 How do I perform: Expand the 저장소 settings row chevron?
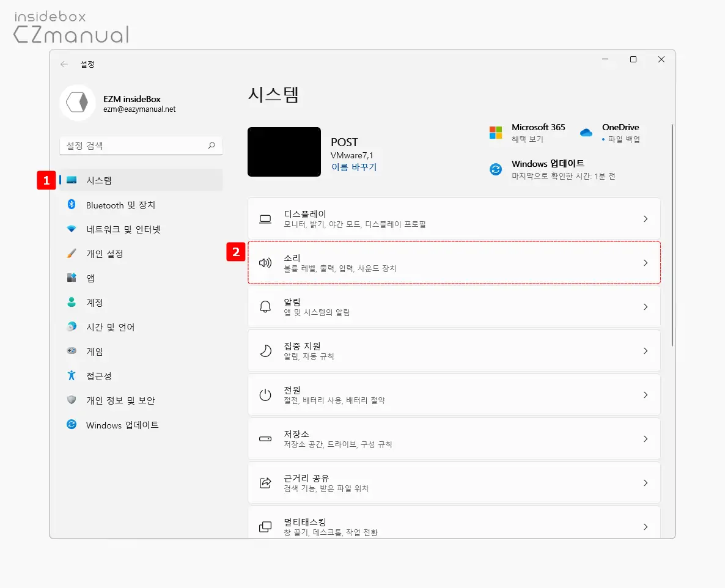click(646, 438)
